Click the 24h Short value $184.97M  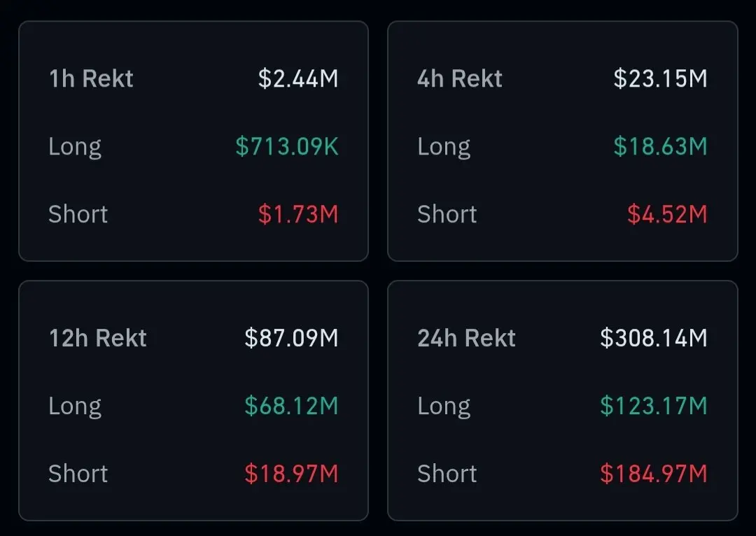[654, 474]
